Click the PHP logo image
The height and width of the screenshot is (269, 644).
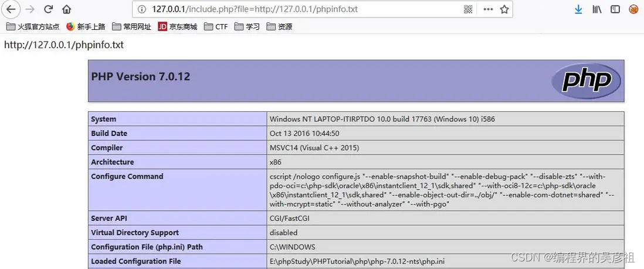[586, 81]
